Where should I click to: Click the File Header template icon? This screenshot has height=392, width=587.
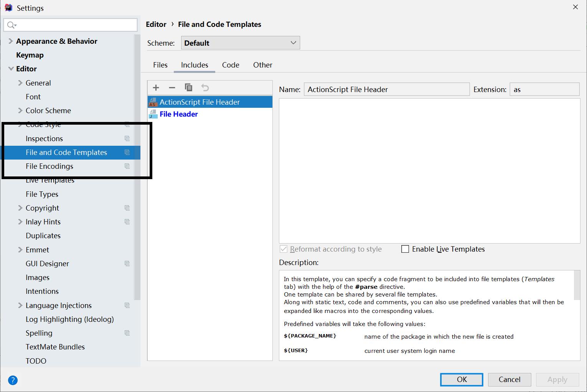[x=153, y=114]
